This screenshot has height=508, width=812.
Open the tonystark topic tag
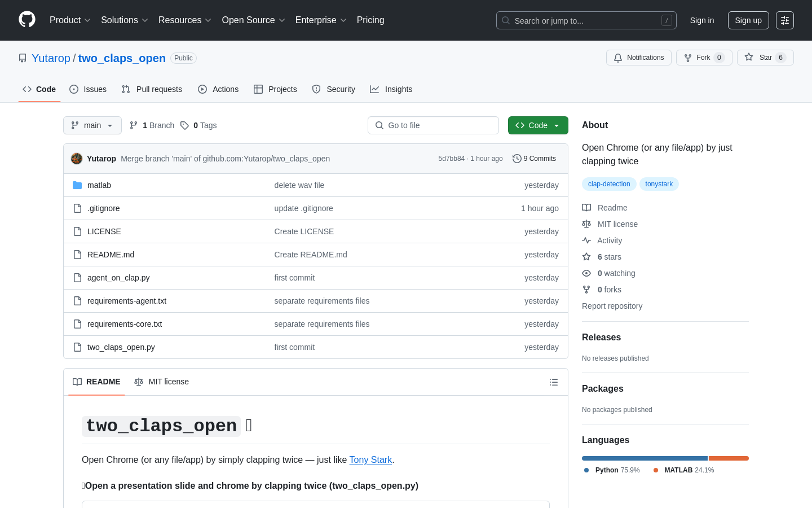(659, 184)
